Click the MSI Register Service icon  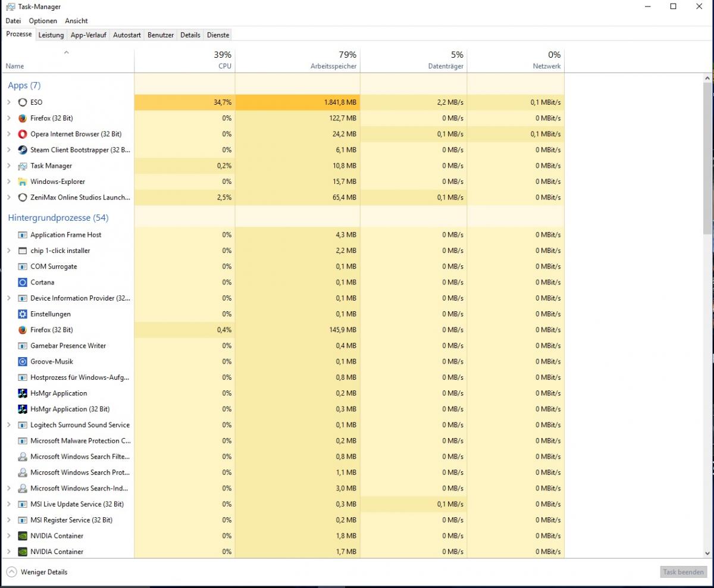23,520
